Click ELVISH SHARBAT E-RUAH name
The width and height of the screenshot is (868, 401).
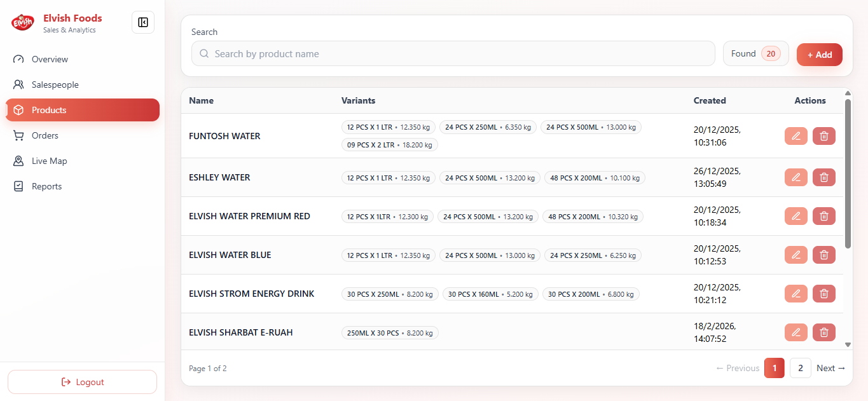(x=241, y=332)
